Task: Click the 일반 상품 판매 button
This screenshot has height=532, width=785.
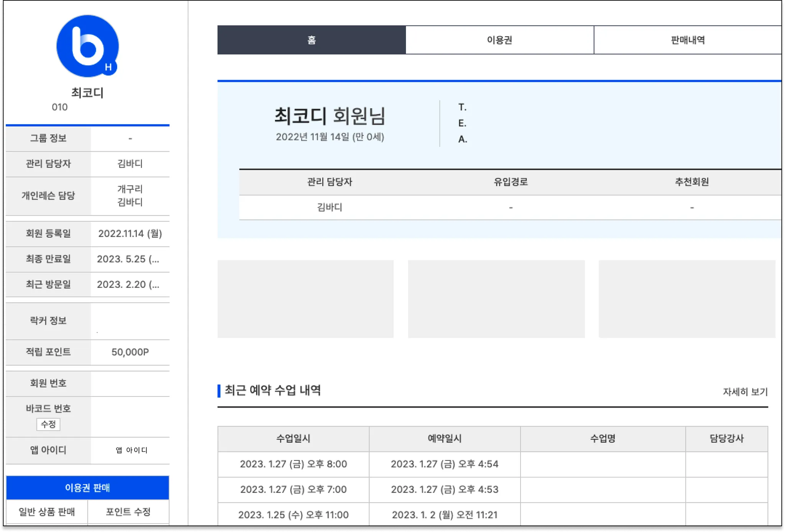Action: tap(47, 512)
